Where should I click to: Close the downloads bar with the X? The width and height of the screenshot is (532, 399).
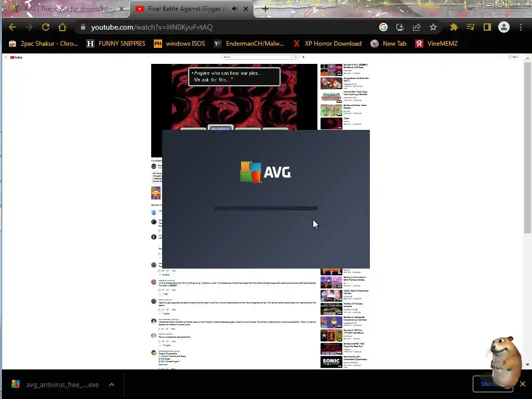(x=523, y=384)
